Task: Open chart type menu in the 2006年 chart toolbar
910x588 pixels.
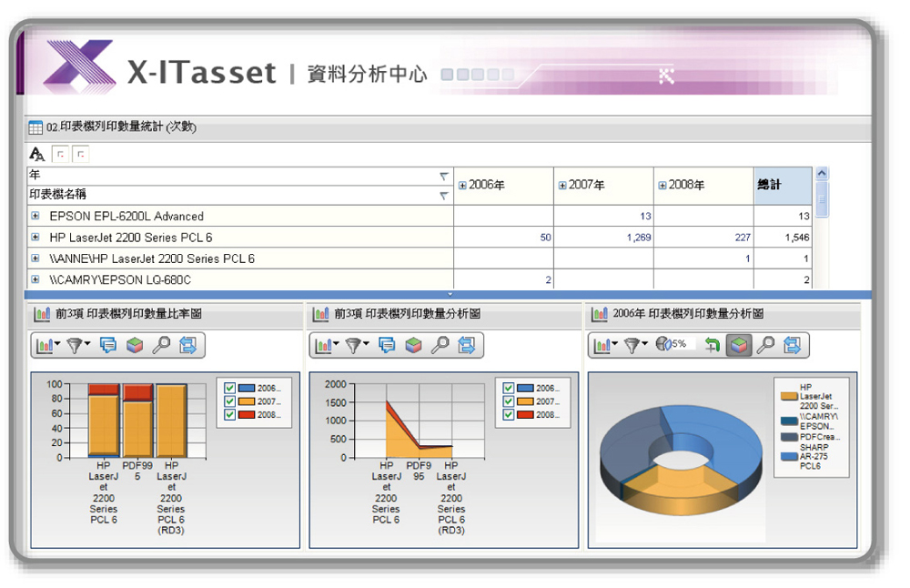Action: (x=605, y=345)
